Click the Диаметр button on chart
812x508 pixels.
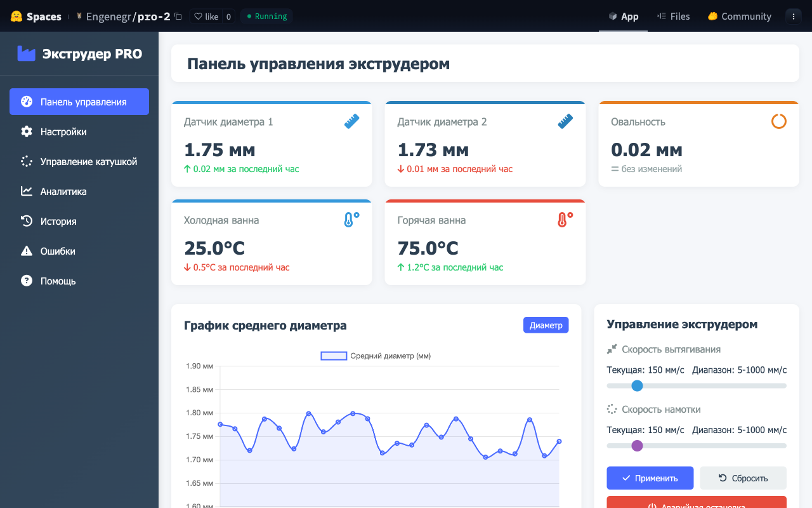point(546,325)
